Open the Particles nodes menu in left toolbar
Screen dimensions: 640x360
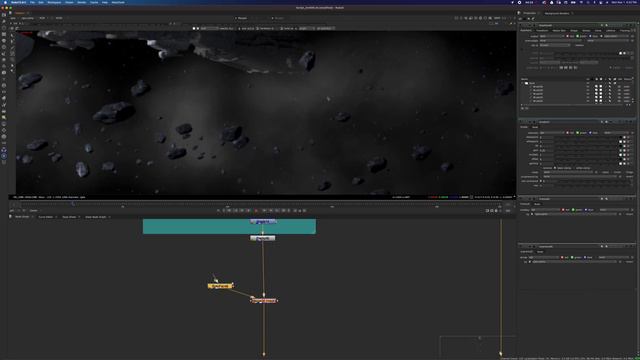click(4, 79)
